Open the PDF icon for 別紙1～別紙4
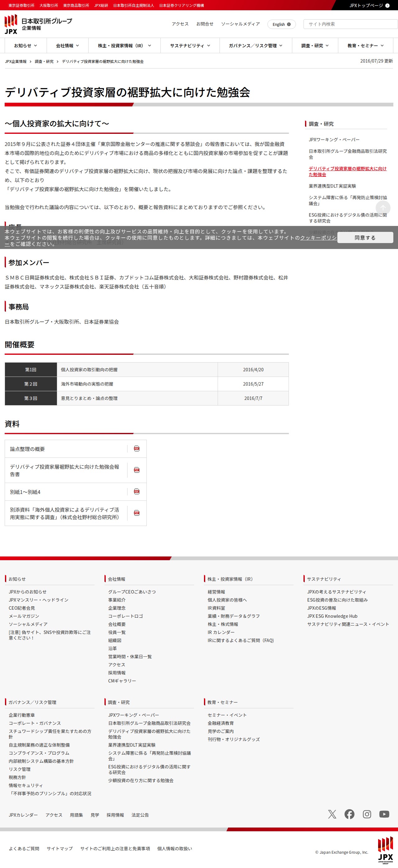Screen dimensions: 398x868 point(137,492)
